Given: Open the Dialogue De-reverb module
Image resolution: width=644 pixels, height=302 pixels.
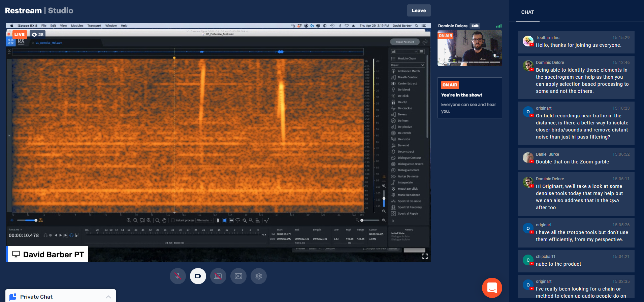Looking at the screenshot, I should (407, 164).
